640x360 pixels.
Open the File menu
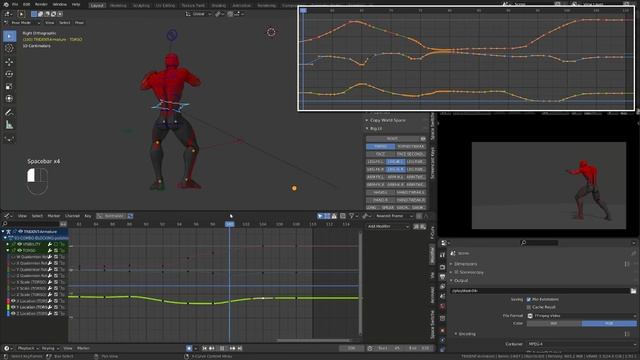click(15, 4)
